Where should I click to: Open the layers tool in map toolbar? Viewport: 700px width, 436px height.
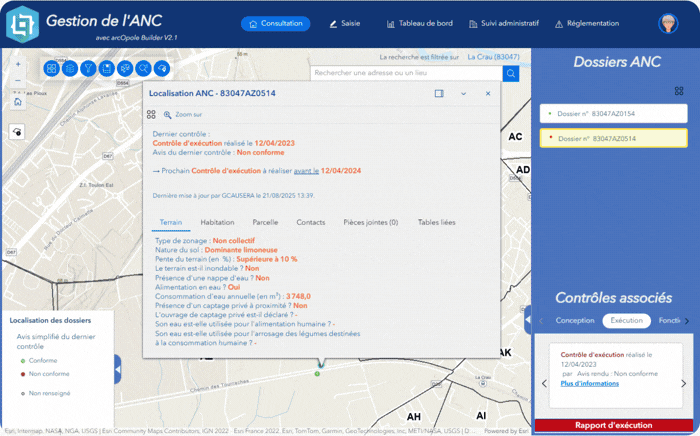click(x=70, y=68)
